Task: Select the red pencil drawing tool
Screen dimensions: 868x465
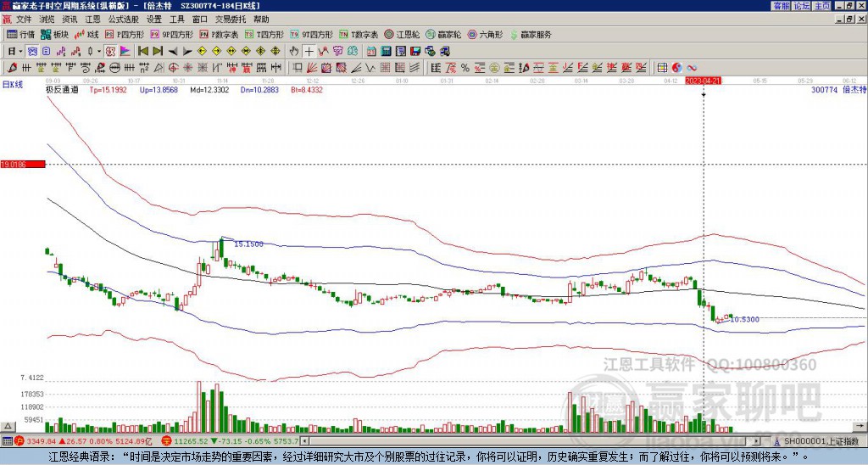Action: [x=12, y=68]
